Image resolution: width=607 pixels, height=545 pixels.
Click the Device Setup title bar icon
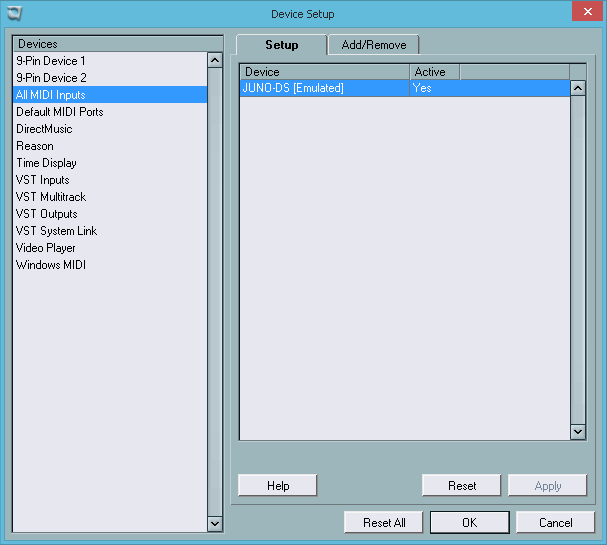coord(12,13)
